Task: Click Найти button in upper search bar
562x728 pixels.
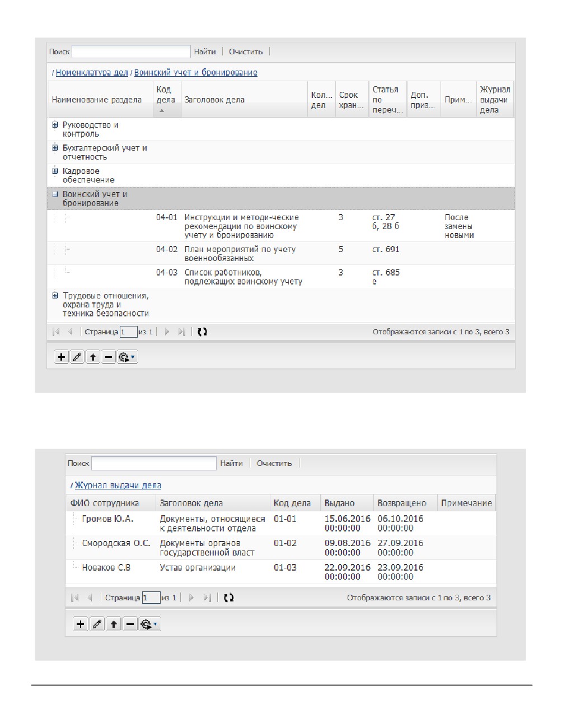Action: click(205, 52)
